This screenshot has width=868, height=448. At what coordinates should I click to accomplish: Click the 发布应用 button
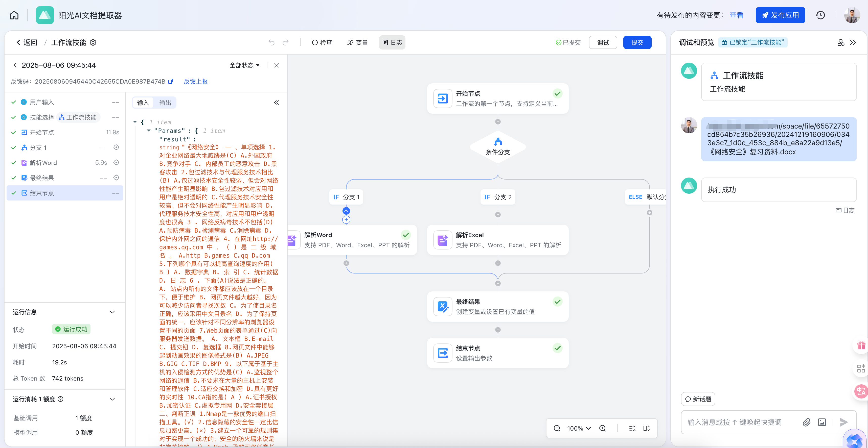pos(780,15)
